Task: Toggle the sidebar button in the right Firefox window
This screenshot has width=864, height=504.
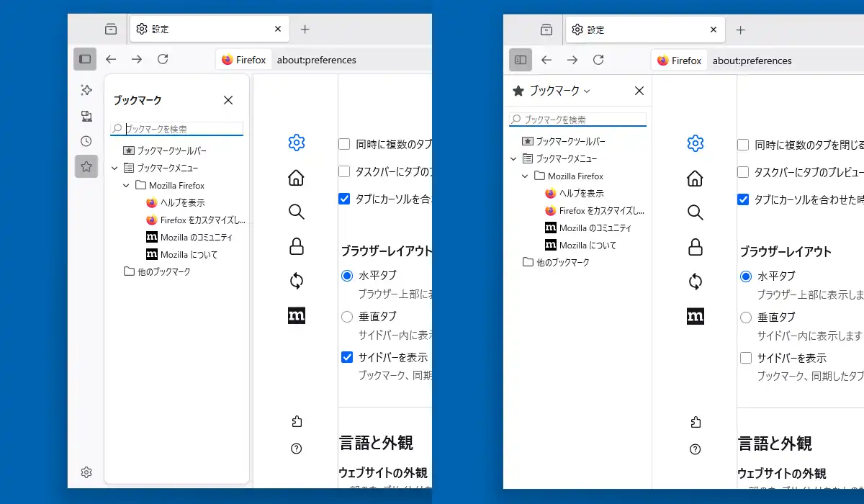Action: 521,60
